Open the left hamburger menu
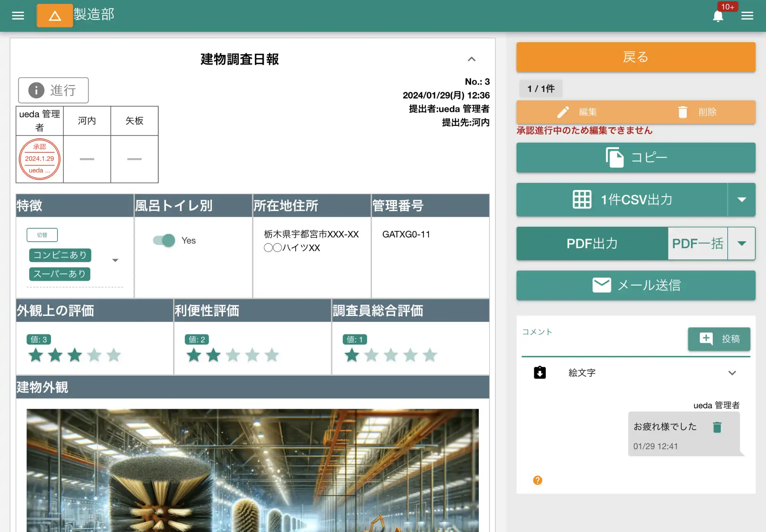This screenshot has width=766, height=532. 18,15
